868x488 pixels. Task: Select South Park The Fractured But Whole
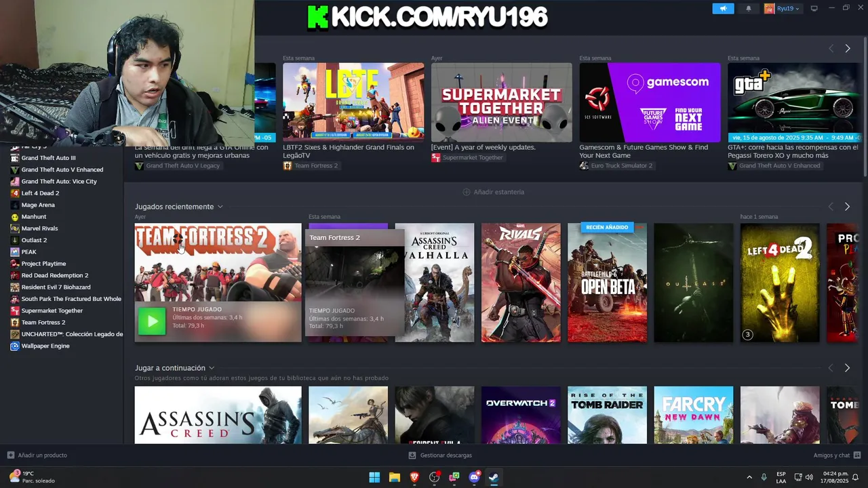click(x=71, y=299)
